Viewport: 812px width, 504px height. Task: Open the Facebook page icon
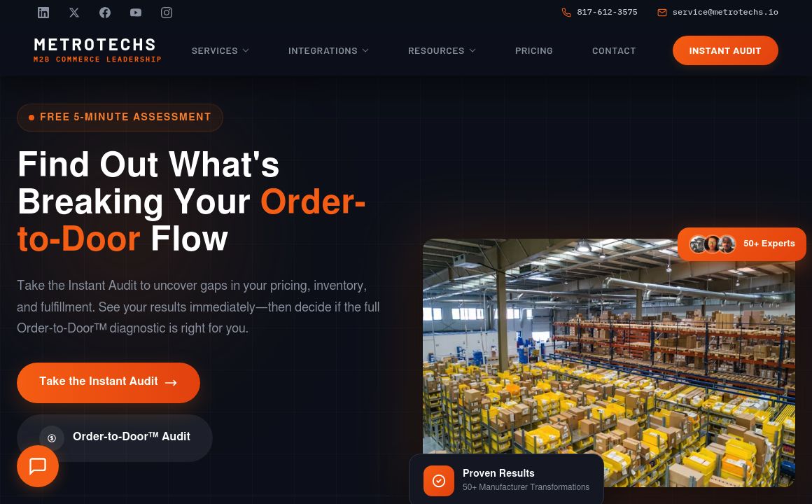pos(105,13)
